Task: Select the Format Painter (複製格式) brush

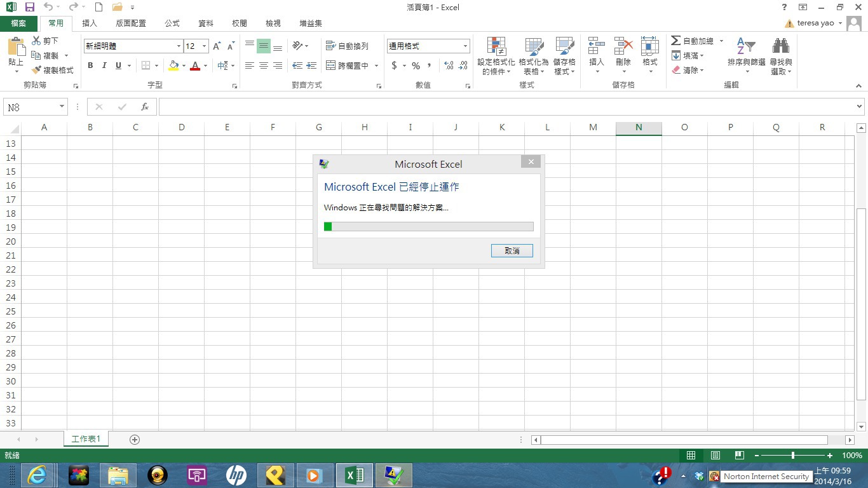Action: tap(53, 70)
